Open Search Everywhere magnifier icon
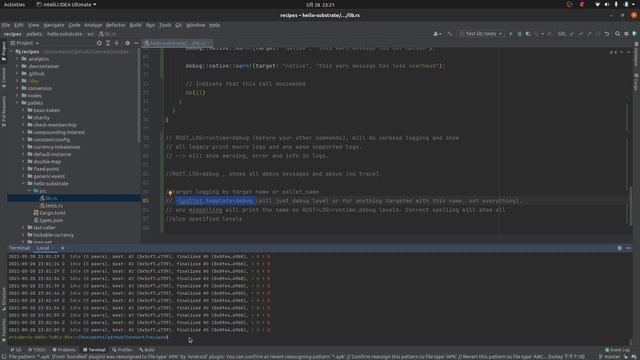This screenshot has height=360, width=640. (617, 34)
